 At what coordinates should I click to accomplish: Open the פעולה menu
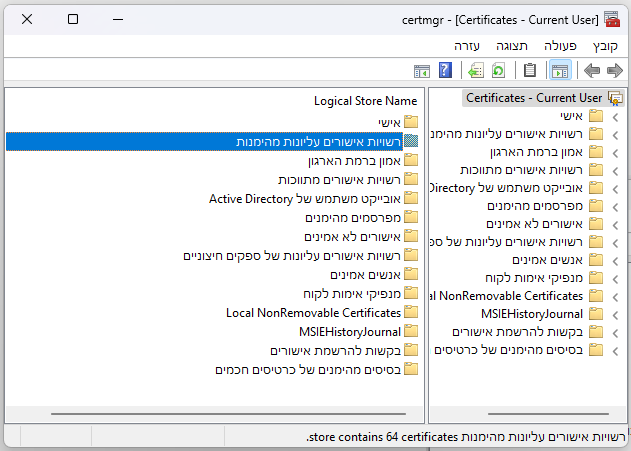pyautogui.click(x=561, y=46)
